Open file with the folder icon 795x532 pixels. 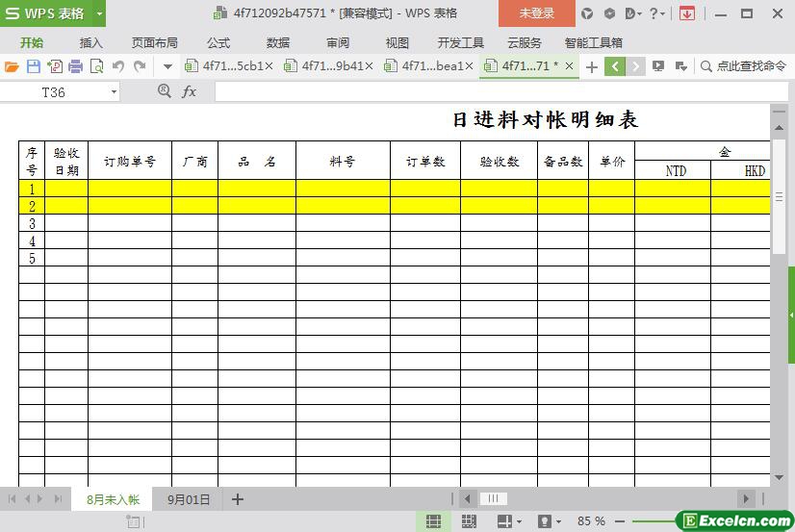point(12,66)
